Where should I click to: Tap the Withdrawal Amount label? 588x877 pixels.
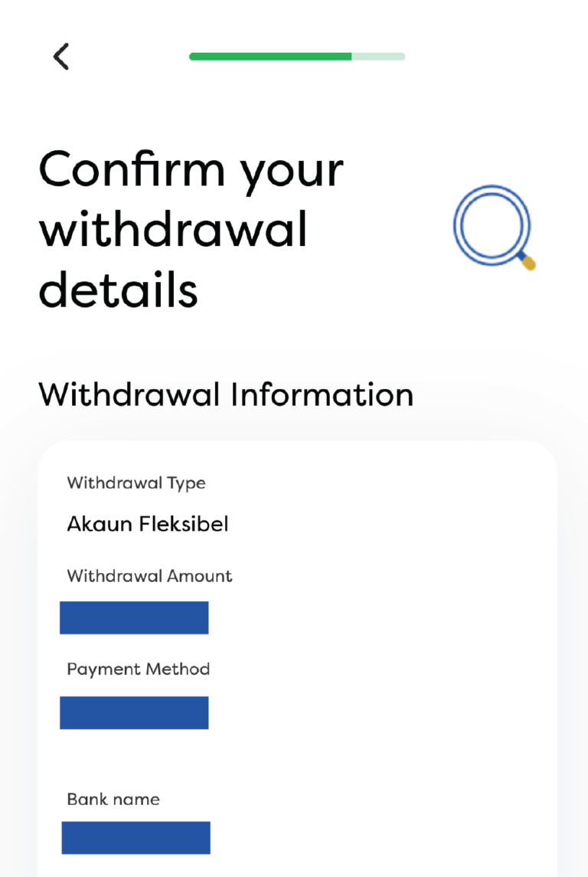click(x=148, y=575)
